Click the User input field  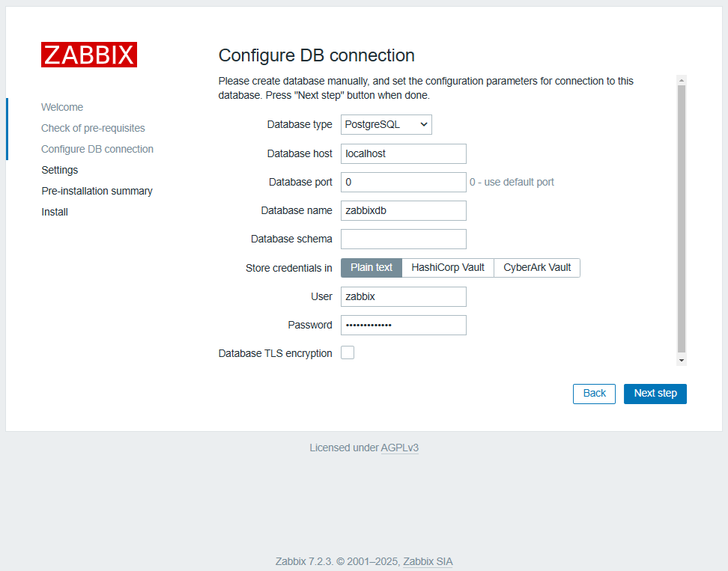[404, 296]
